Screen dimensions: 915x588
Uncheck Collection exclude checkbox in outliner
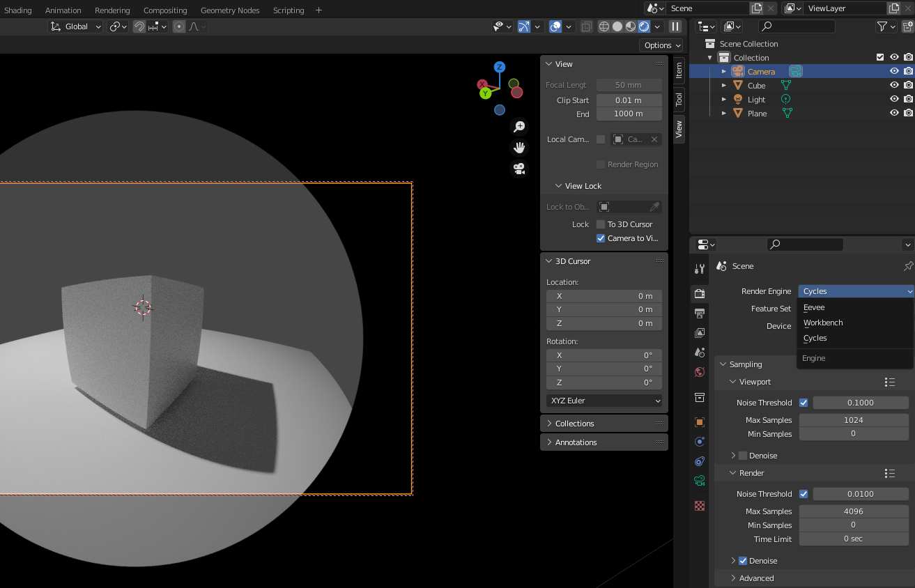click(880, 57)
